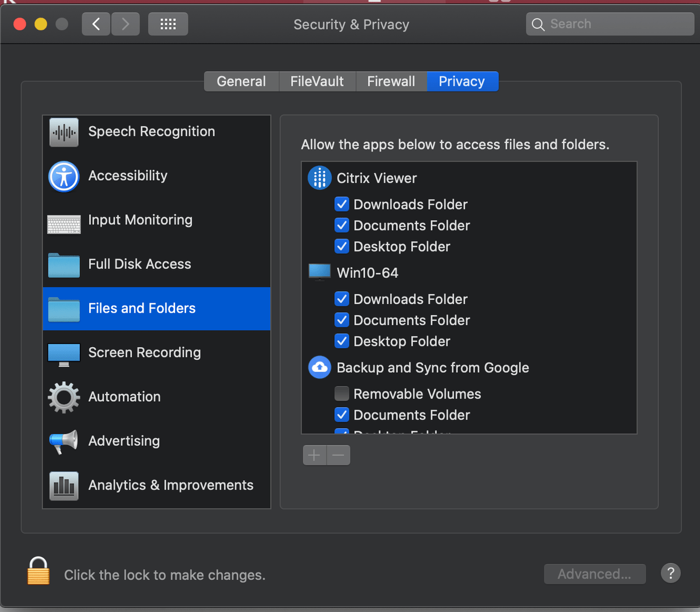Viewport: 700px width, 612px height.
Task: Uncheck Desktop Folder under Win10-64
Action: pyautogui.click(x=342, y=341)
